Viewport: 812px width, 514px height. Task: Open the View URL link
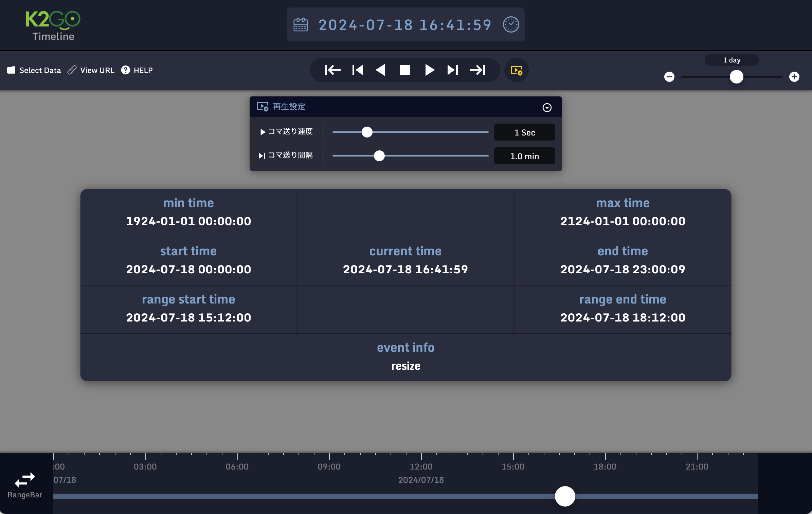click(x=91, y=70)
